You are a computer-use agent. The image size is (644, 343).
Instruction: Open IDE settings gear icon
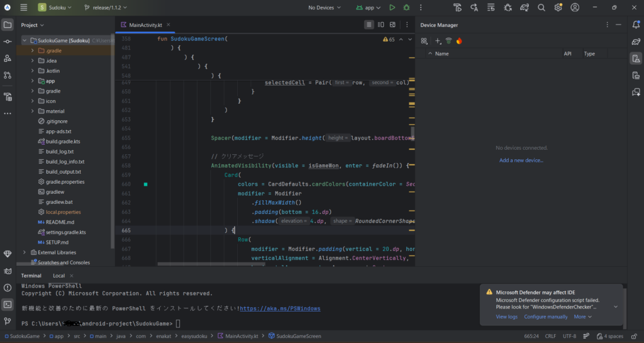click(558, 8)
